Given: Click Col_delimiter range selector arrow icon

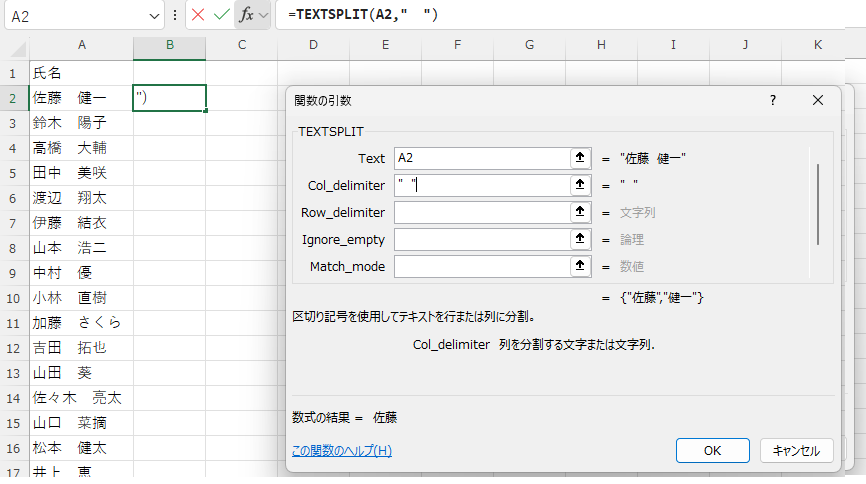Looking at the screenshot, I should tap(579, 186).
